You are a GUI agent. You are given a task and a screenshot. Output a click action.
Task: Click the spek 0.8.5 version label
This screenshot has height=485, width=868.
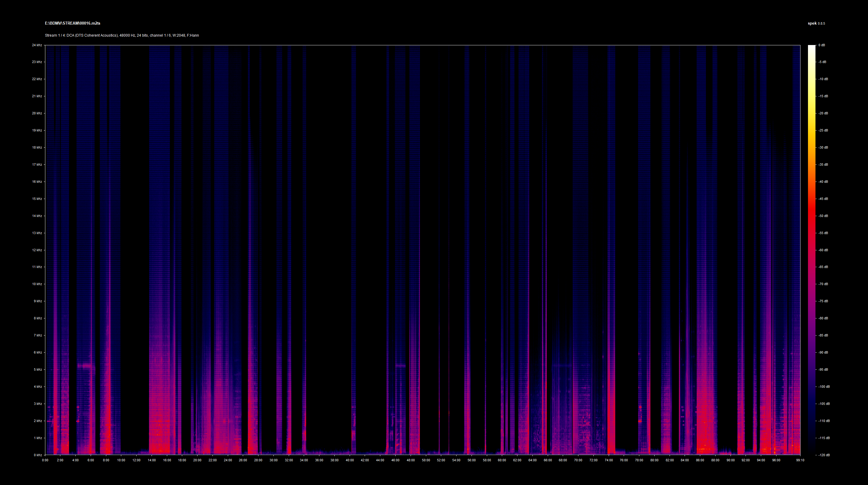coord(816,24)
